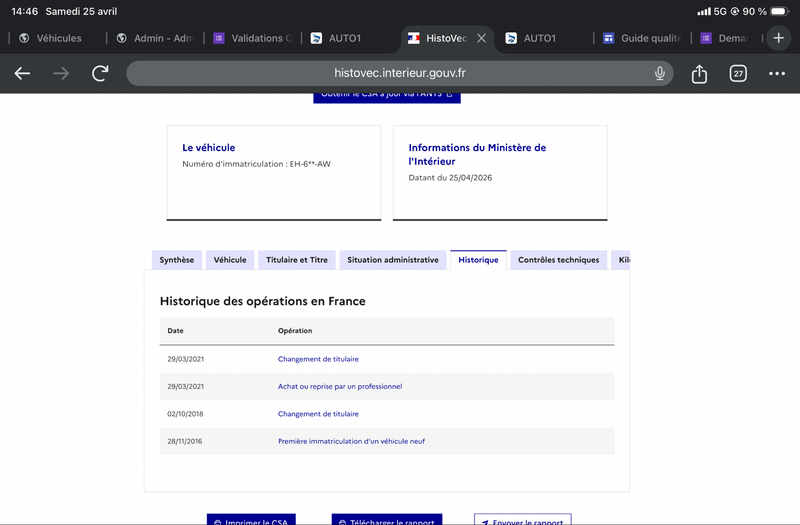Click the first Changement de titulaire entry

click(318, 359)
